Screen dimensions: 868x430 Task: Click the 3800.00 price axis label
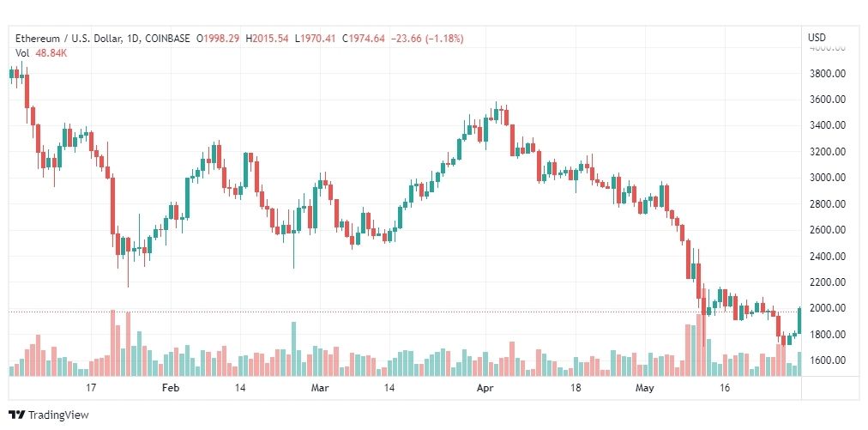(x=829, y=74)
